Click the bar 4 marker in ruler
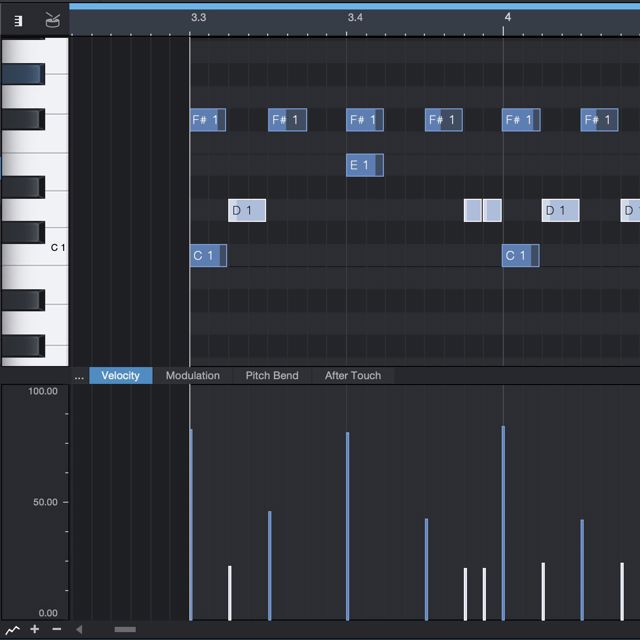Viewport: 640px width, 640px height. tap(507, 17)
